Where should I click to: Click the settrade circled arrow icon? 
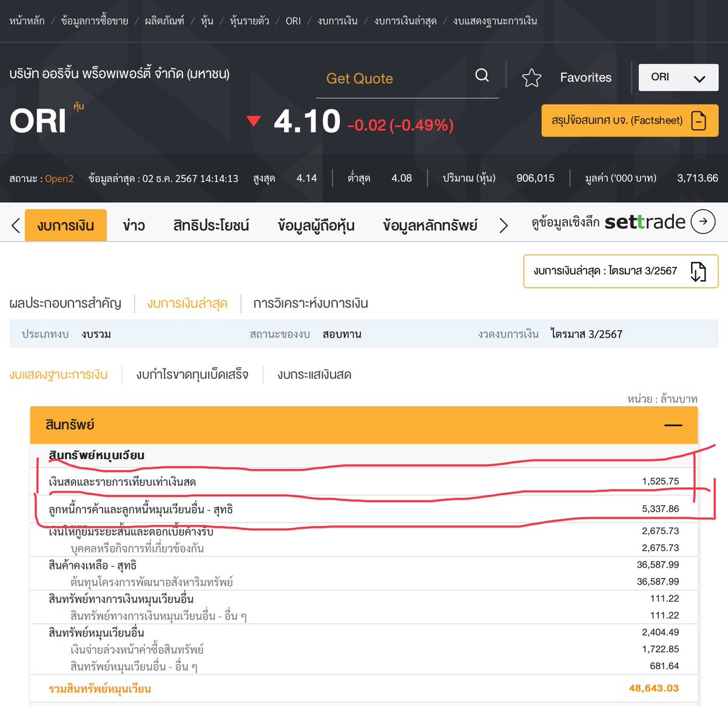point(703,222)
